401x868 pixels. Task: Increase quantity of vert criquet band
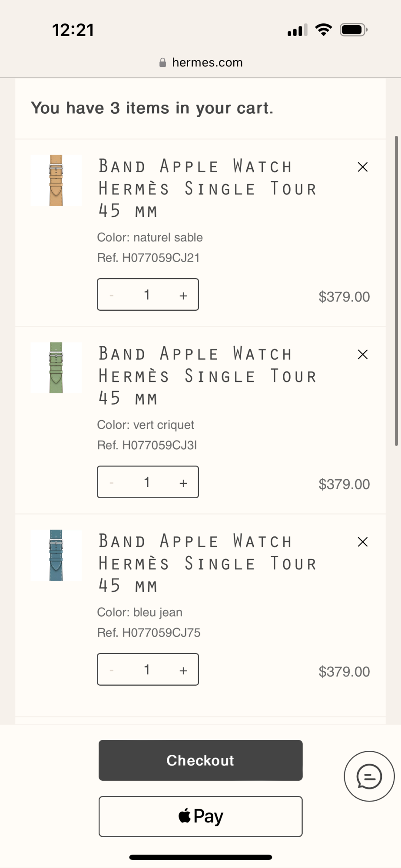point(183,483)
